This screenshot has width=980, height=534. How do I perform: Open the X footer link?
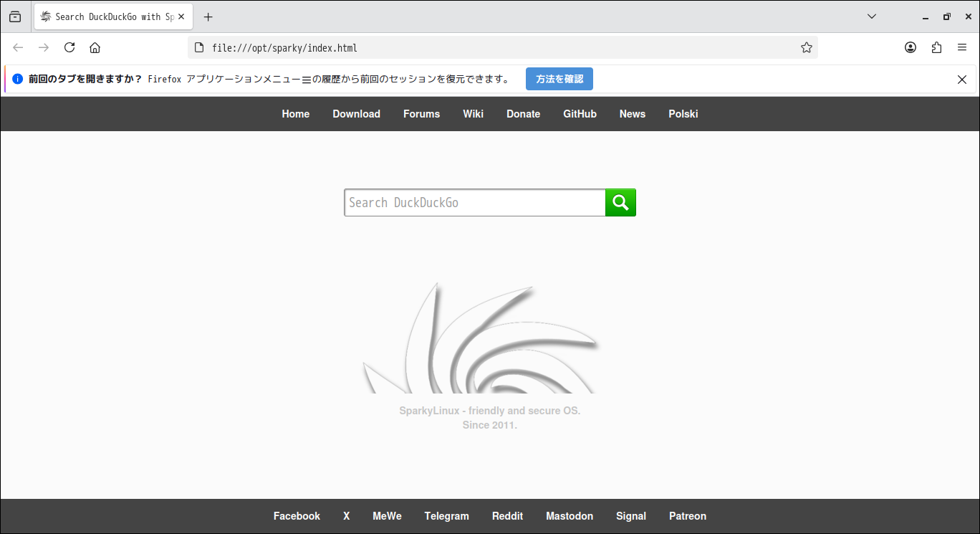coord(347,516)
